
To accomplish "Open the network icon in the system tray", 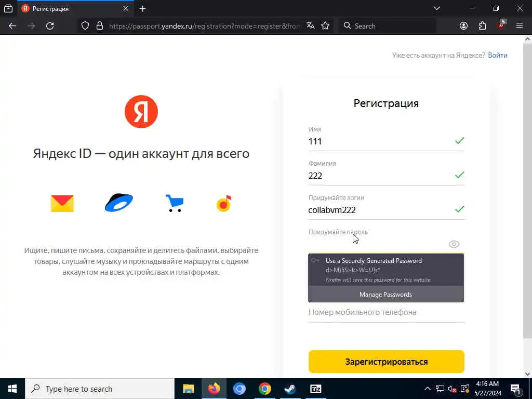I will click(440, 389).
